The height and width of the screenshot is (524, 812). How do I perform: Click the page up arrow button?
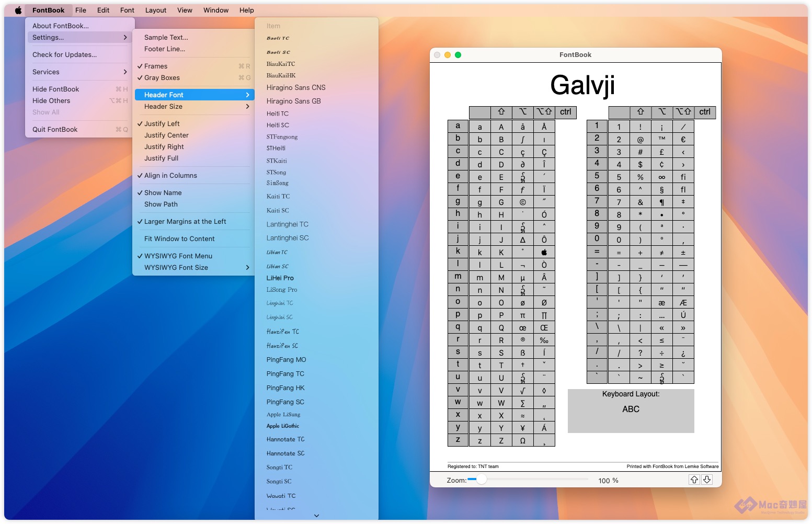[x=694, y=480]
